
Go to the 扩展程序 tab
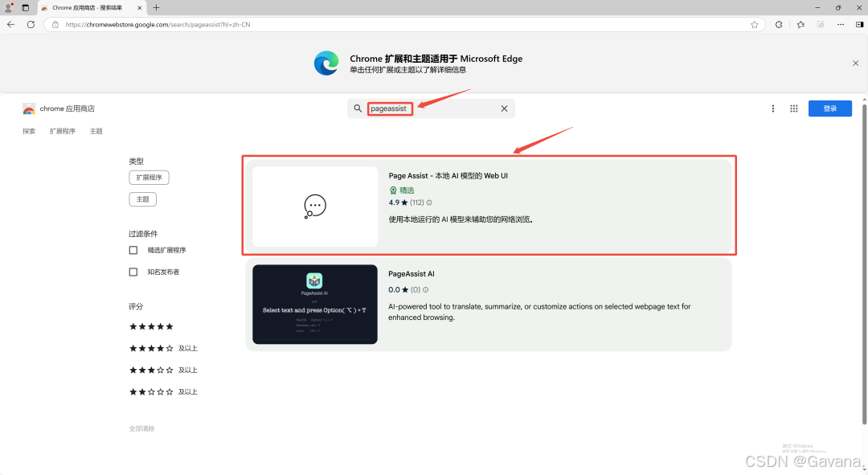62,131
